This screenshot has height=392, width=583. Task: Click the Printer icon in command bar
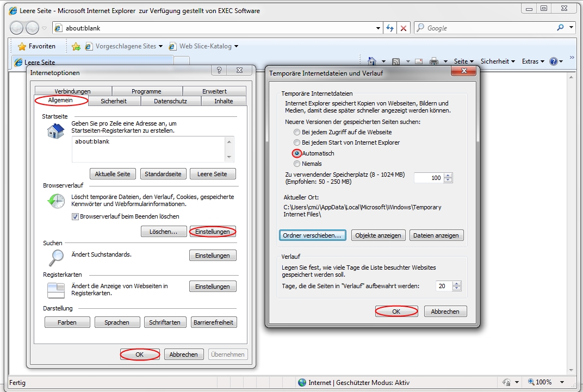tap(434, 61)
